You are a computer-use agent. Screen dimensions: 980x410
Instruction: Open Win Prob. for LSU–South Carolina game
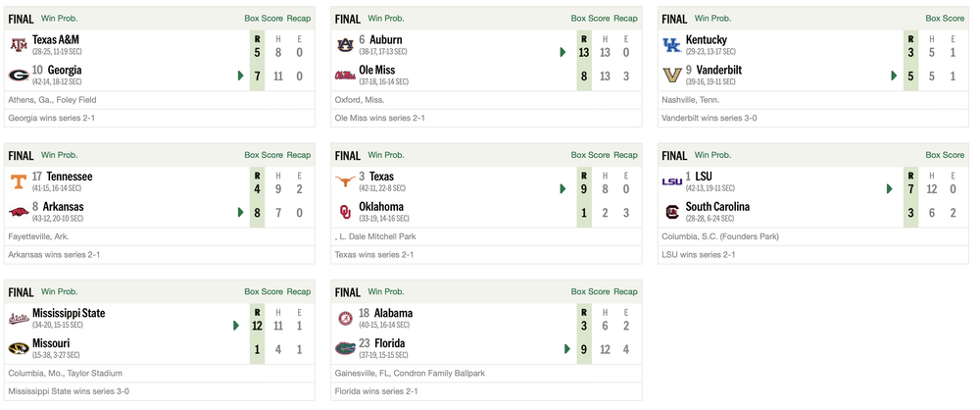714,155
